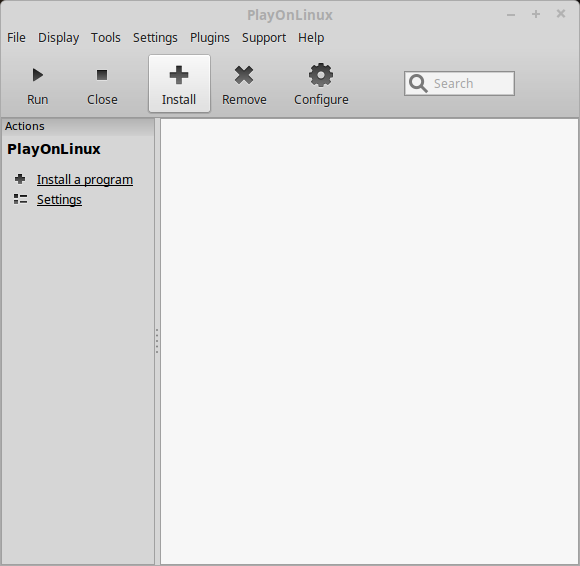The width and height of the screenshot is (580, 566).
Task: Open the File menu
Action: (16, 38)
